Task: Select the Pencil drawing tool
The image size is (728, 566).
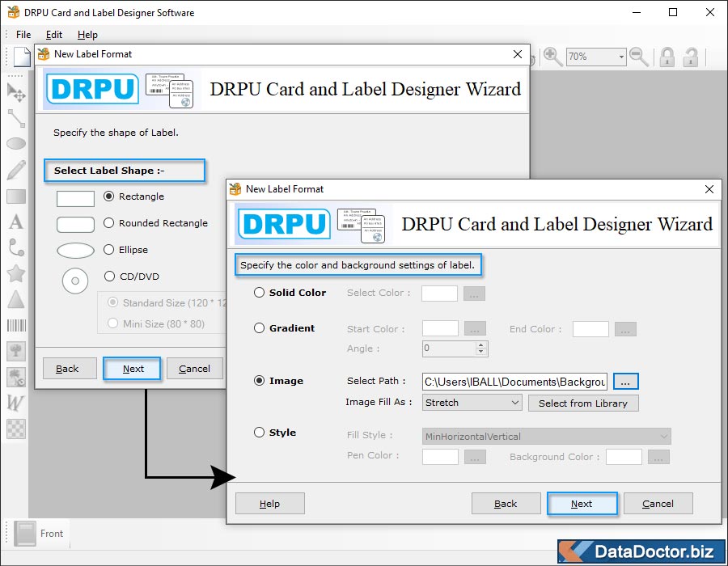Action: tap(16, 170)
